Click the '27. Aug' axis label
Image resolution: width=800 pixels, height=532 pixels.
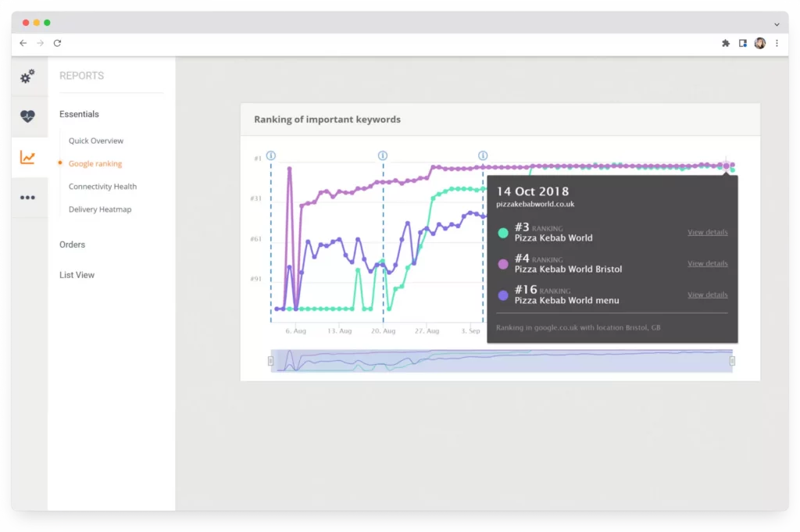[427, 331]
